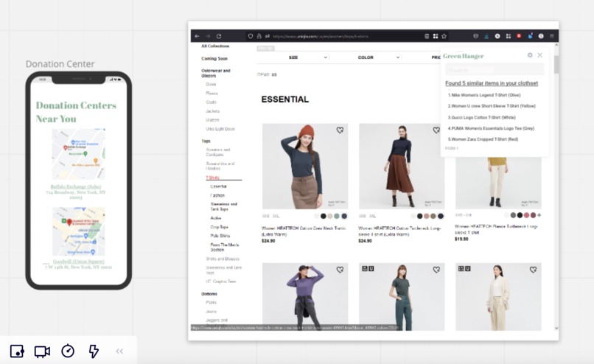Click 'Found 5 similar items in your clothset'
Viewport: 594px width, 364px height.
pyautogui.click(x=492, y=83)
